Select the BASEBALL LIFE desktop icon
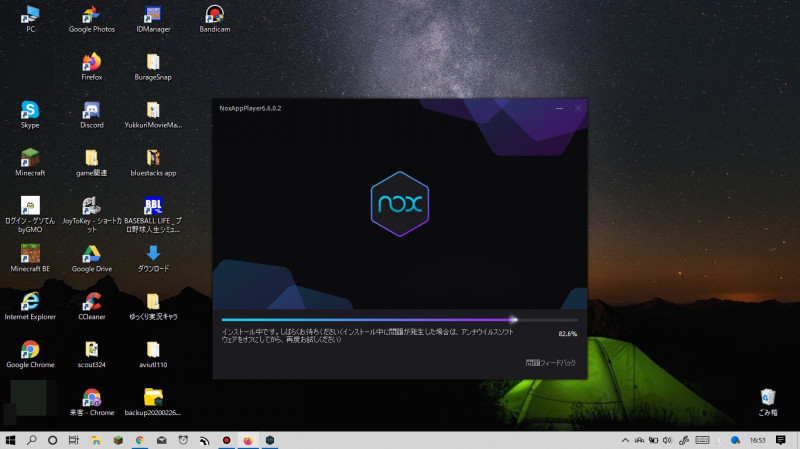This screenshot has height=449, width=800. tap(153, 214)
